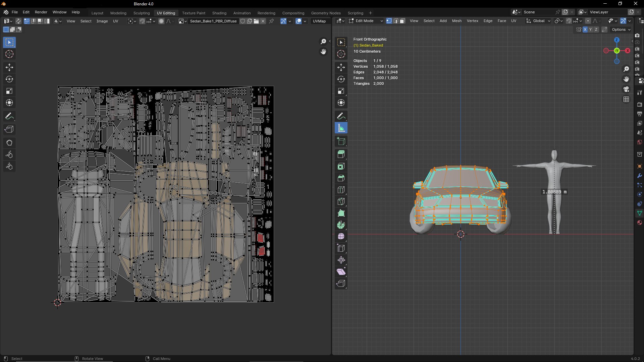
Task: Click the red X axis gizmo handle
Action: tap(627, 51)
